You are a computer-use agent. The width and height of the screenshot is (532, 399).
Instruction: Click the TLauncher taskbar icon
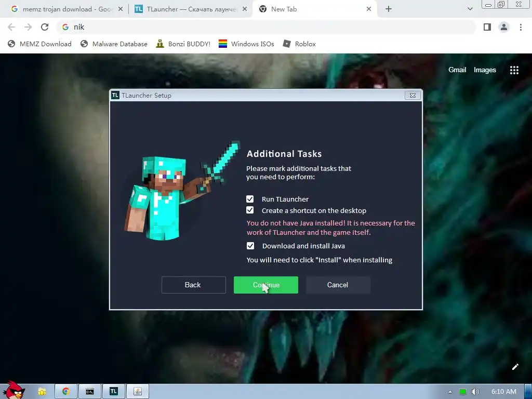(x=114, y=392)
